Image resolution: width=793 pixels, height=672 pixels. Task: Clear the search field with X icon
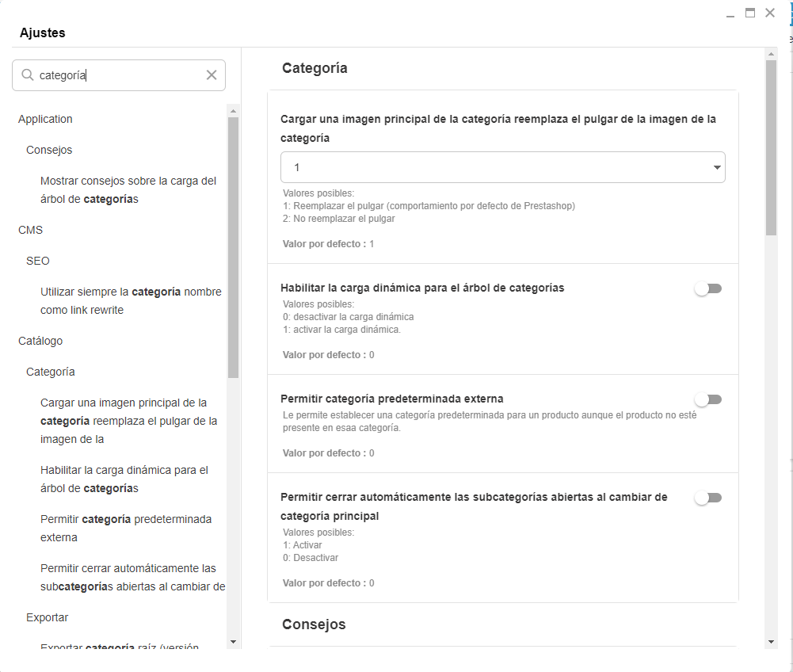212,75
